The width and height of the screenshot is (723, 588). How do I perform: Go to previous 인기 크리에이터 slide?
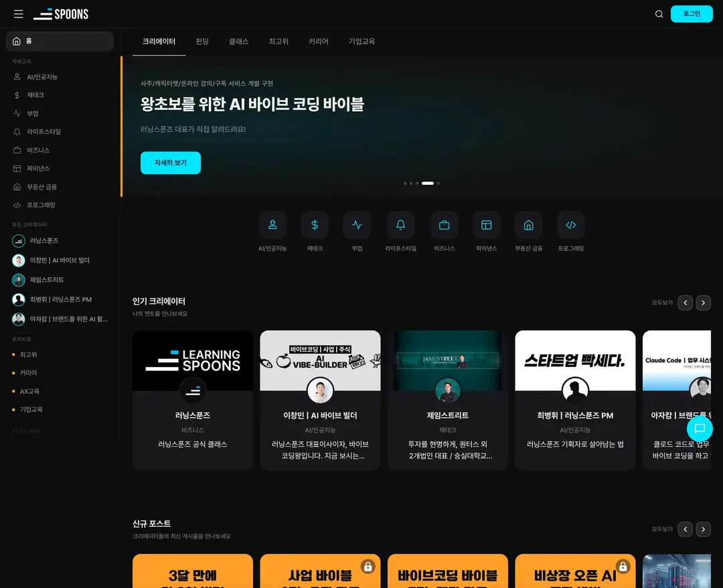[686, 303]
